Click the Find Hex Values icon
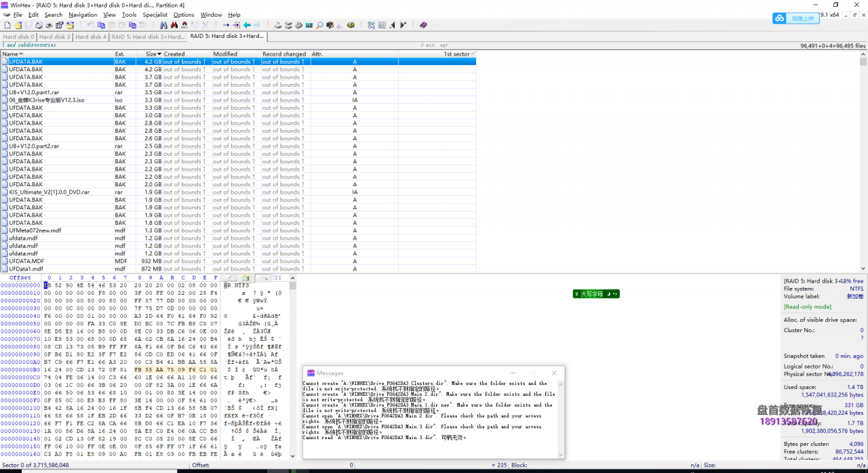This screenshot has width=868, height=473. click(x=183, y=25)
